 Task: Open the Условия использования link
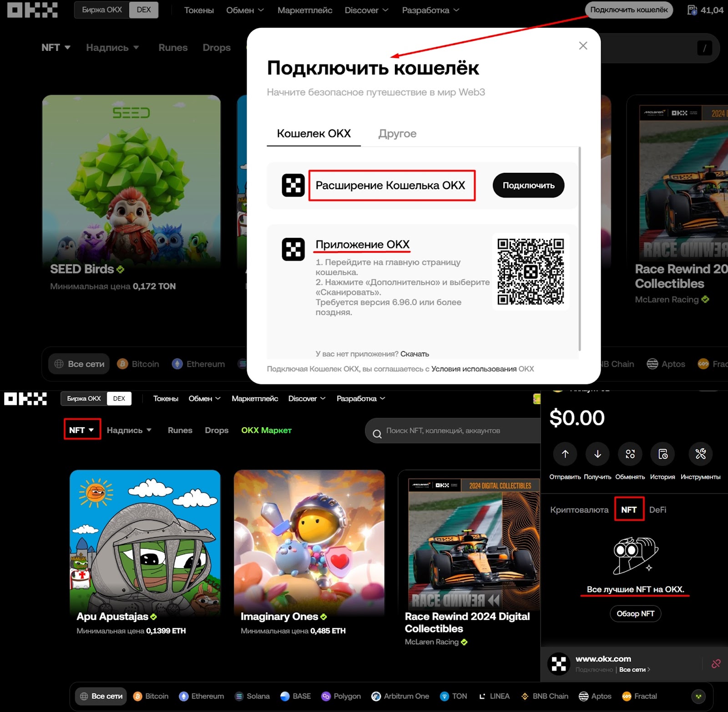[x=474, y=369]
